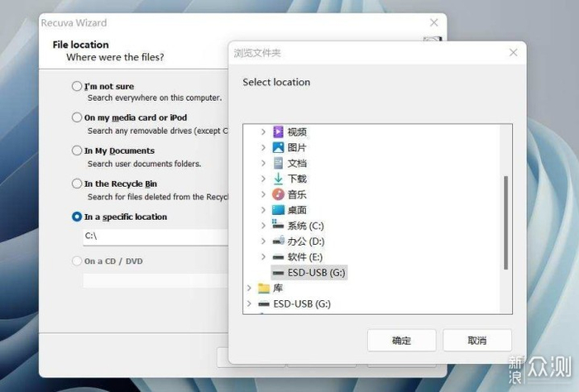Select the "In the Recycle Bin" option
Image resolution: width=579 pixels, height=392 pixels.
77,184
